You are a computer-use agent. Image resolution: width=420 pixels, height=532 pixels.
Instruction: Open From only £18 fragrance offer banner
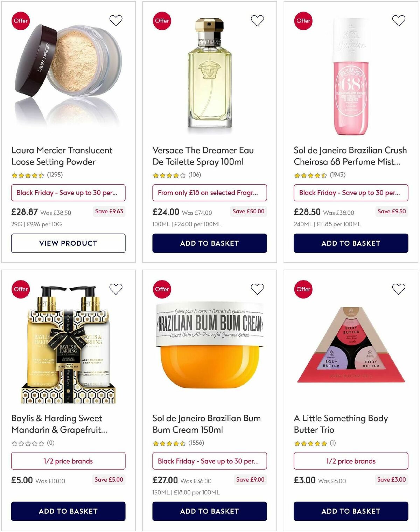209,193
